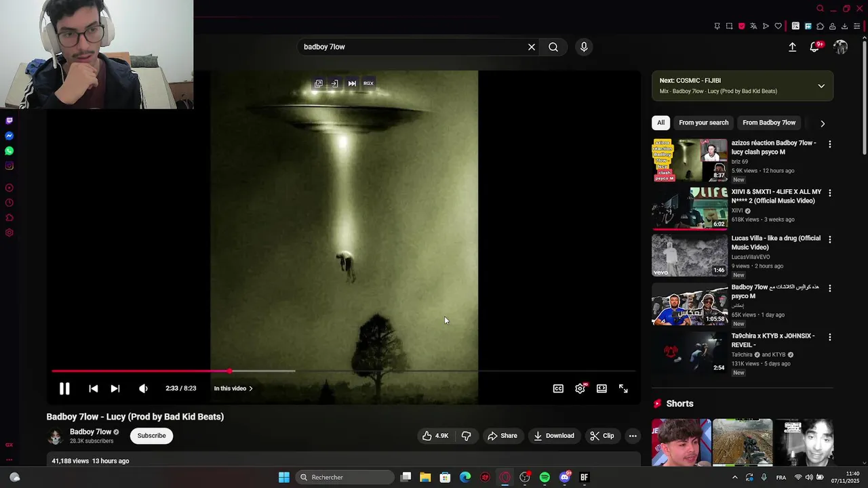Open the sidebar player icon
Screen dimensions: 868x488
pyautogui.click(x=9, y=188)
